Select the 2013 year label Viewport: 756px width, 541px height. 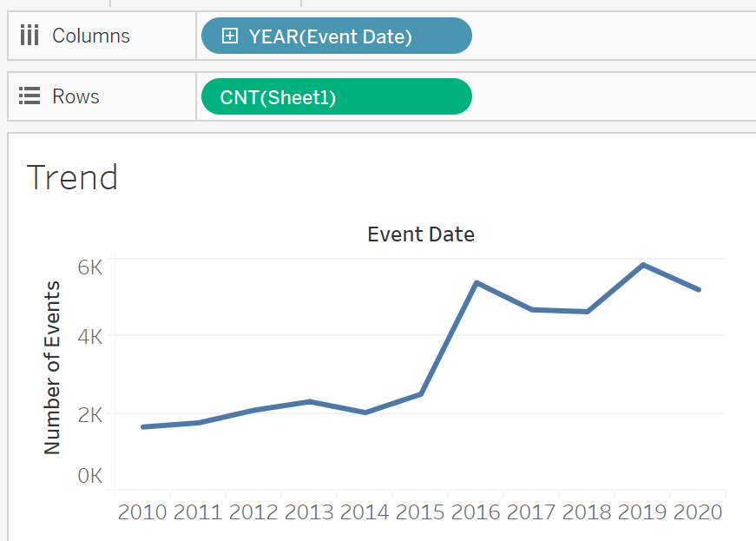click(x=309, y=512)
